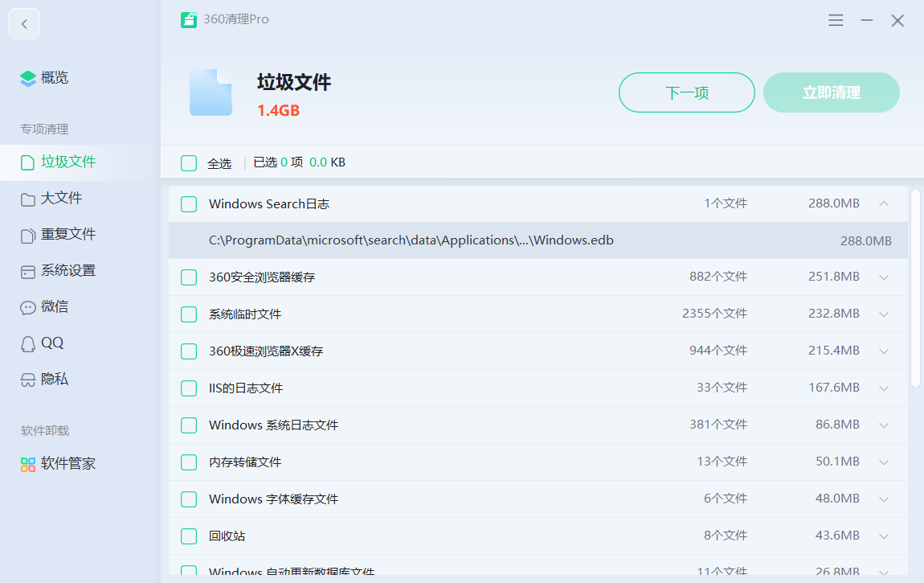Select the 大文件 folder icon
This screenshot has width=924, height=583.
coord(28,199)
